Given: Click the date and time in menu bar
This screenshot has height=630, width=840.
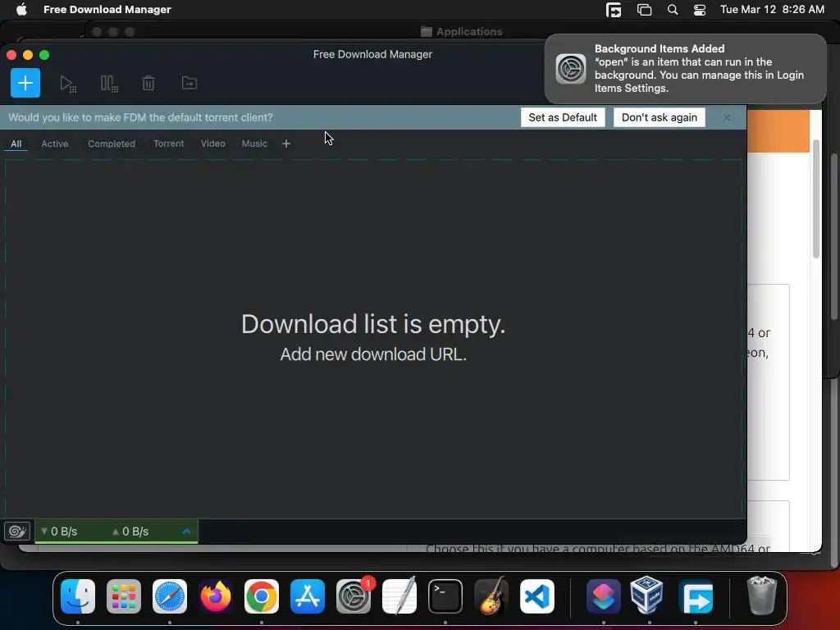Looking at the screenshot, I should click(x=772, y=10).
